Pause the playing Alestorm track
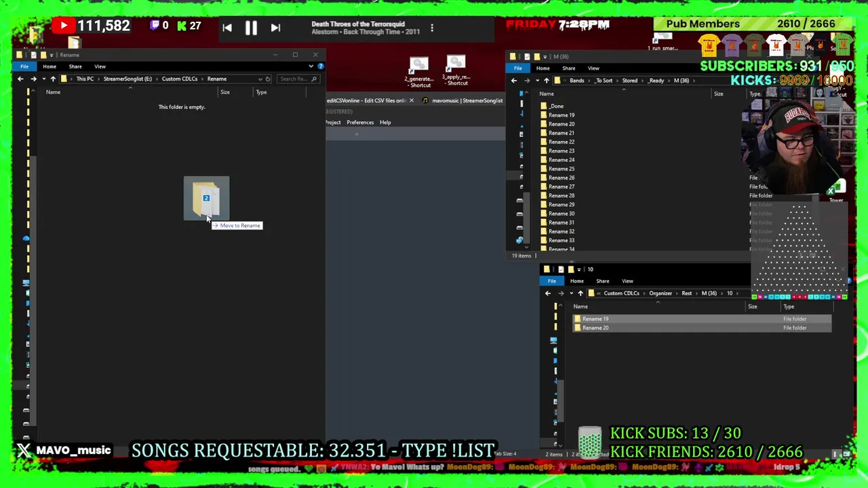 point(251,28)
